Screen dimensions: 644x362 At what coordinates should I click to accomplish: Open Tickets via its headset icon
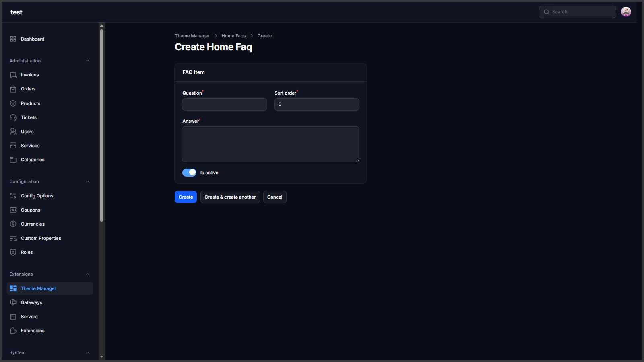(x=13, y=117)
